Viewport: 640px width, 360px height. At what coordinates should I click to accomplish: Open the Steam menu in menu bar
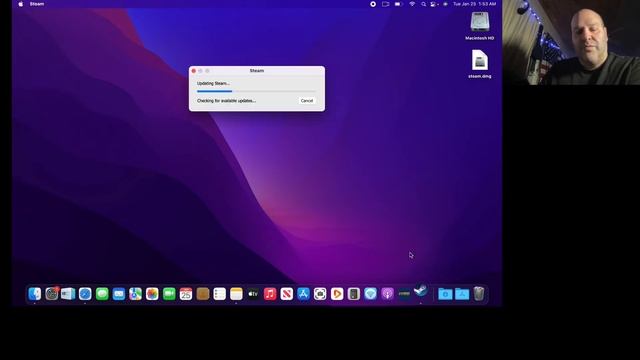(37, 4)
